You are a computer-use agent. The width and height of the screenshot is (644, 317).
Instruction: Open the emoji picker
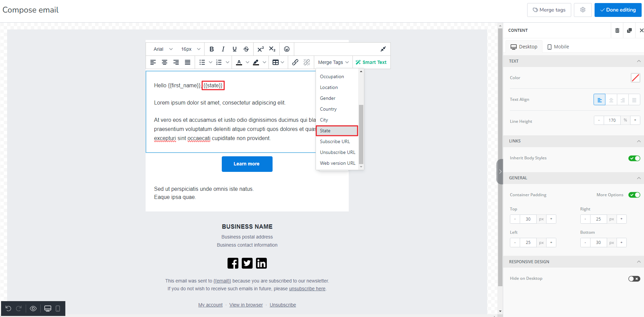tap(286, 49)
